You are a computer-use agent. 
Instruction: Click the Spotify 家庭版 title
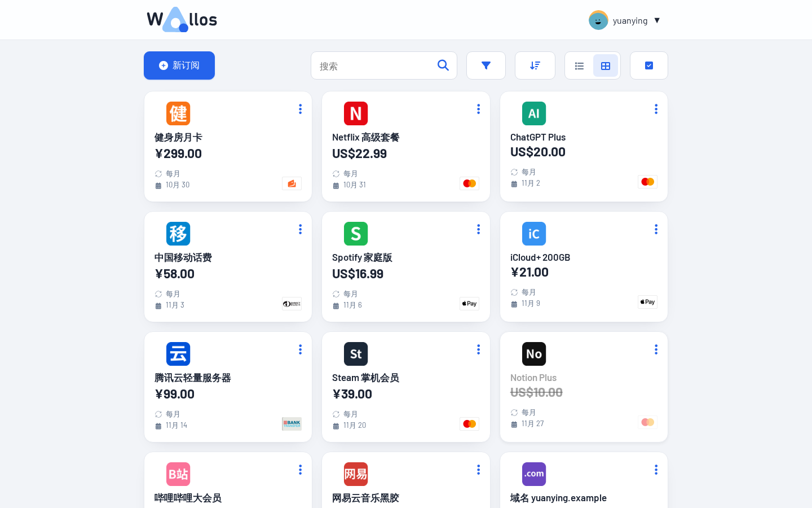click(x=362, y=257)
